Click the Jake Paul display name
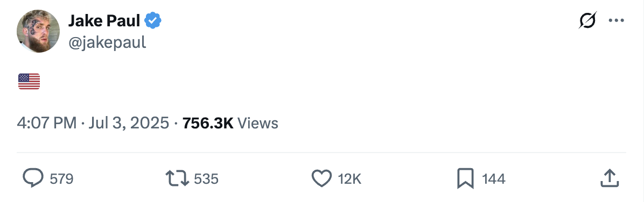 click(104, 20)
